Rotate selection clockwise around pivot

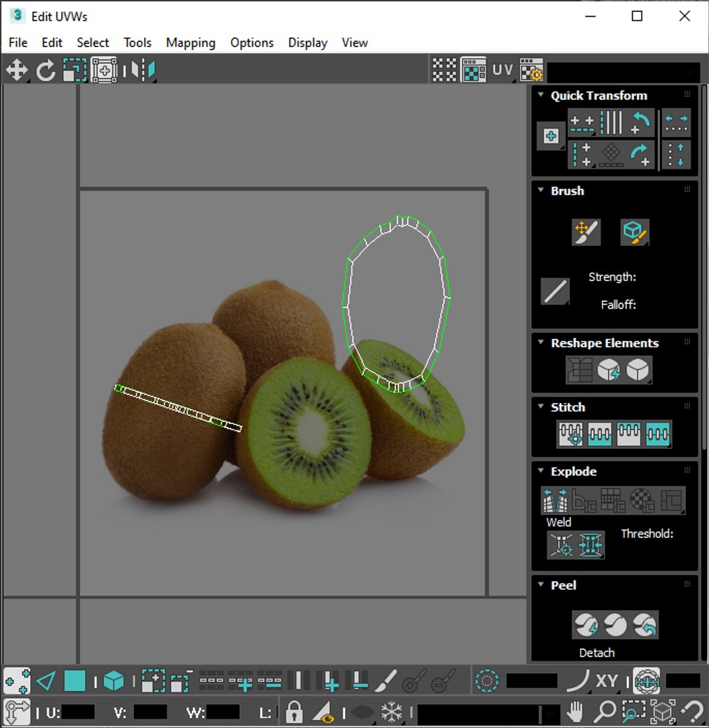641,154
